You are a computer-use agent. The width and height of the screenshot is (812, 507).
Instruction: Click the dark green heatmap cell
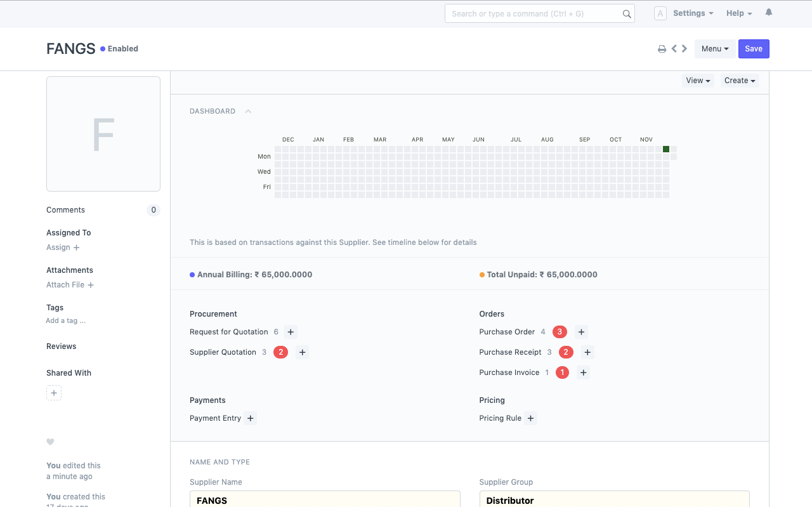(666, 149)
